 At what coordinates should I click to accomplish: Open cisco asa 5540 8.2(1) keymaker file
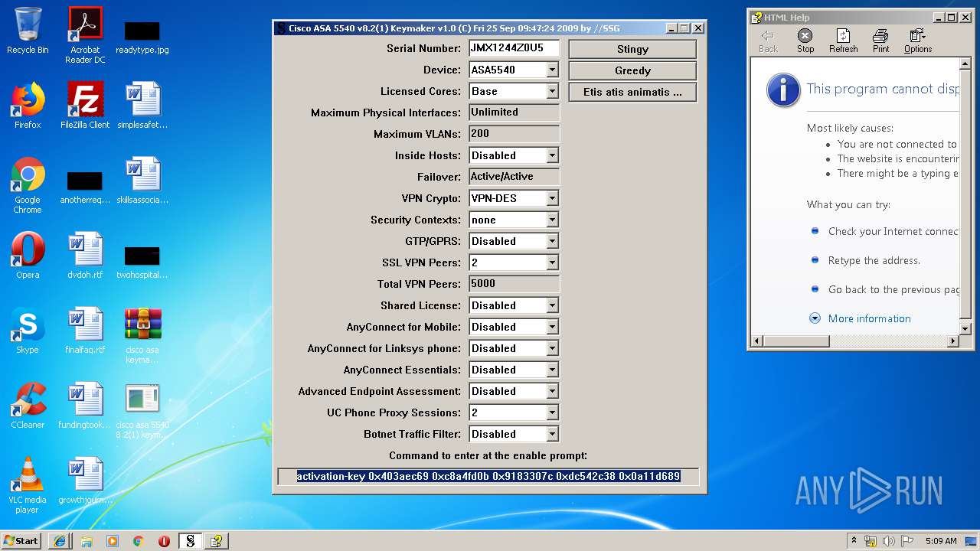coord(142,410)
